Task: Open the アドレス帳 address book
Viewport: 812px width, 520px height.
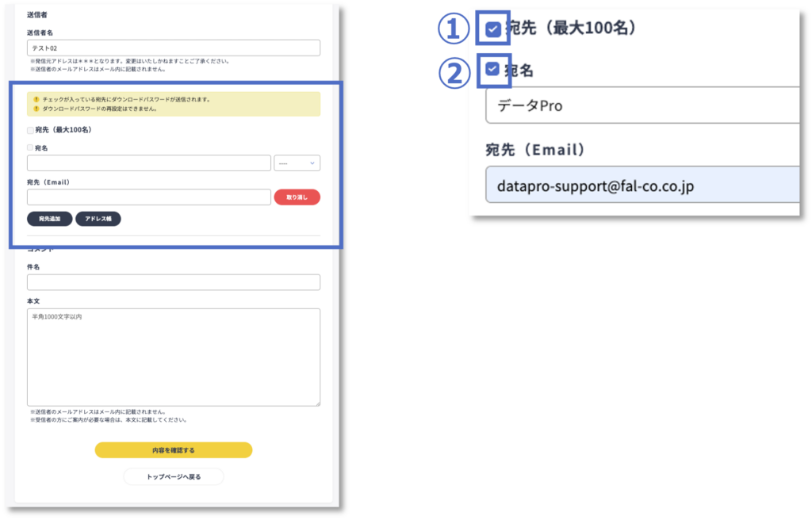Action: click(x=98, y=219)
